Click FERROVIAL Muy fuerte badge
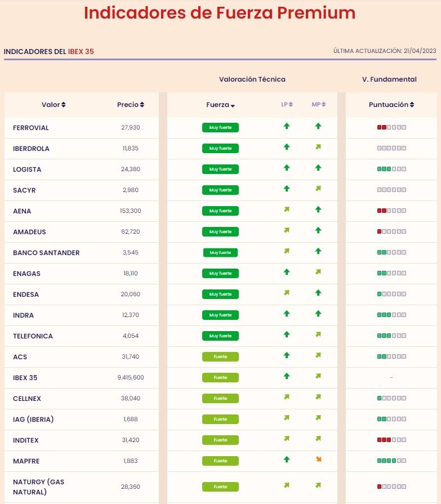This screenshot has width=441, height=504. coord(221,128)
